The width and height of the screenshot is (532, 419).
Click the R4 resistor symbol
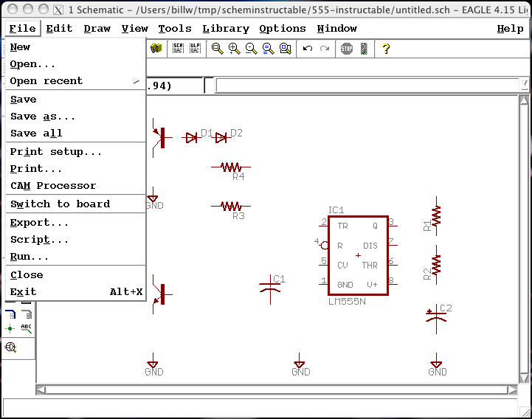(231, 167)
